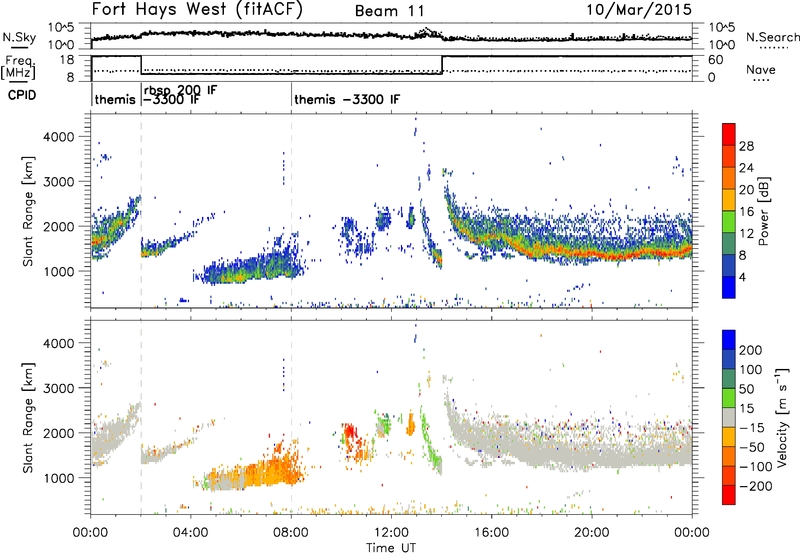This screenshot has height=554, width=800.
Task: Click the blue top of the velocity color bar
Action: pyautogui.click(x=729, y=339)
